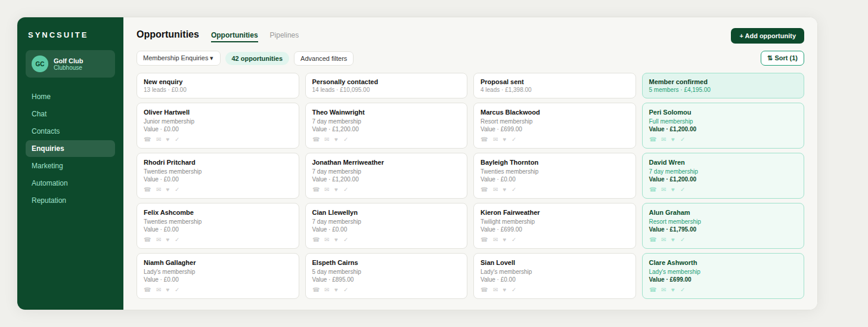Viewport: 868px width, 327px height.
Task: Open David Wren opportunity name
Action: click(x=667, y=162)
